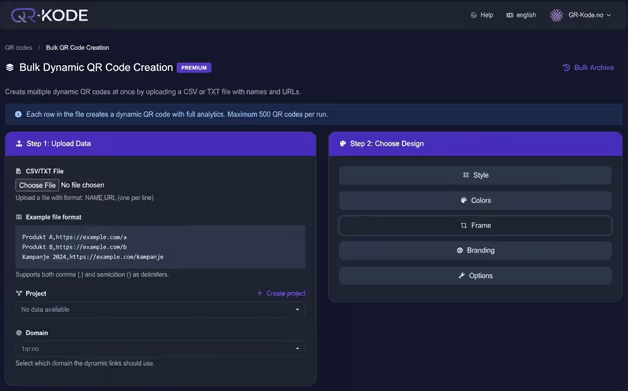Expand the Branding design section
The height and width of the screenshot is (391, 628).
pos(475,250)
